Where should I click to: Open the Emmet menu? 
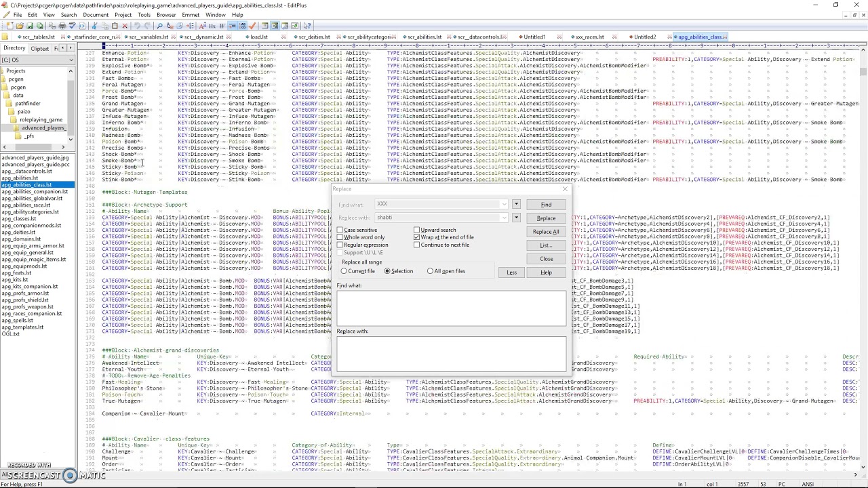191,15
